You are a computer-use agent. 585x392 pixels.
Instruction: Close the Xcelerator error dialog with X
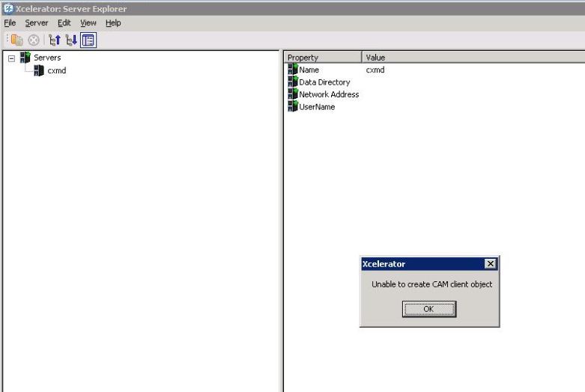pos(490,264)
